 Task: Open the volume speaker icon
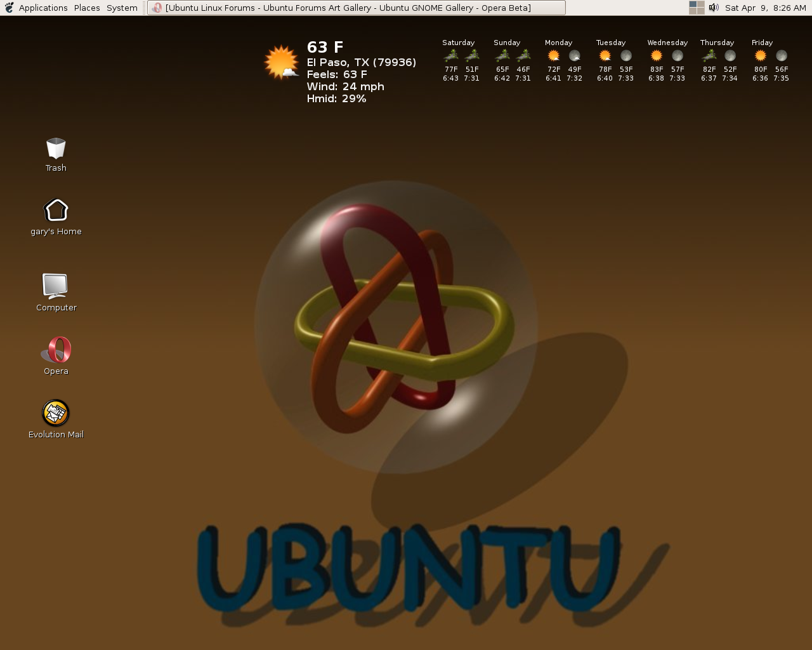pos(714,8)
